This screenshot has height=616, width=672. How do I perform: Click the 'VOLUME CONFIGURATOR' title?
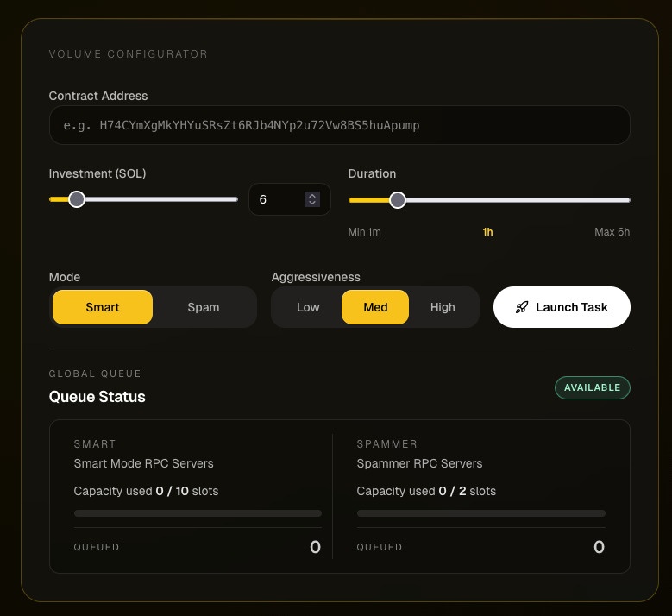129,54
